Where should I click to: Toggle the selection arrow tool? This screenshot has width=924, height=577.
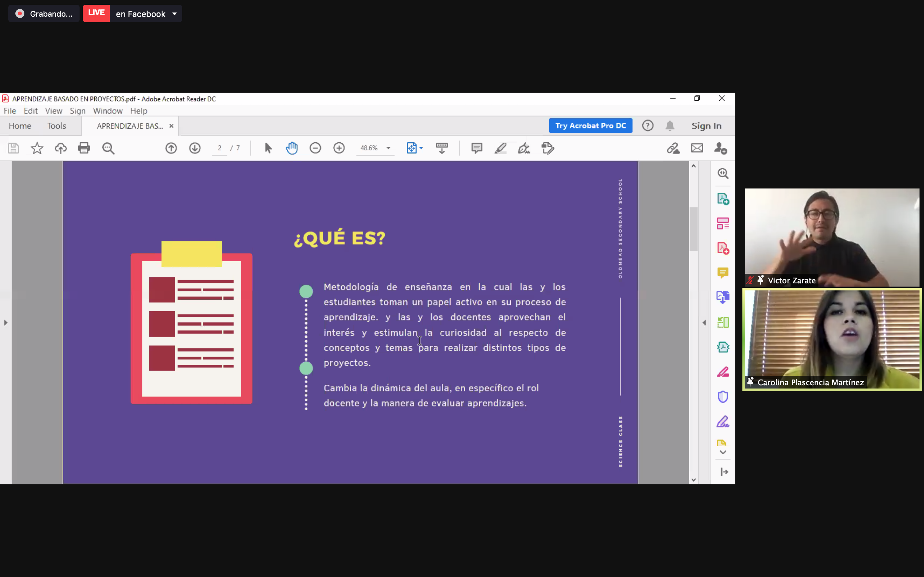[268, 148]
